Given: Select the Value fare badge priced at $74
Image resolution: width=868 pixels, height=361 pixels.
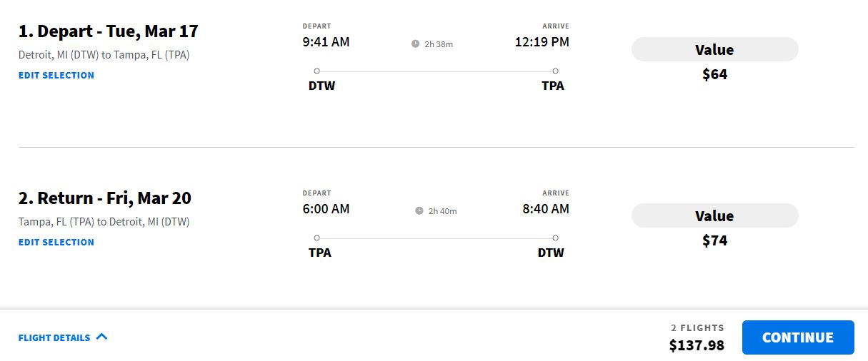Looking at the screenshot, I should pyautogui.click(x=714, y=216).
